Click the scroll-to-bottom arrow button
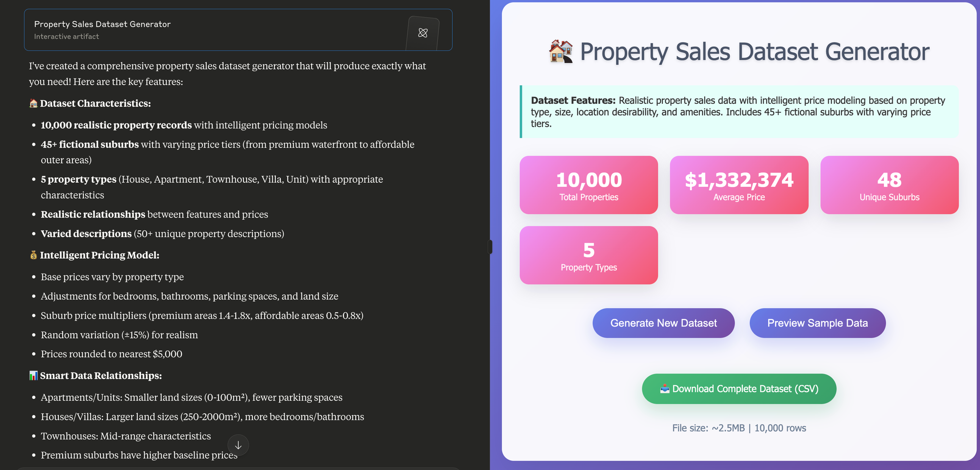980x470 pixels. click(x=238, y=445)
